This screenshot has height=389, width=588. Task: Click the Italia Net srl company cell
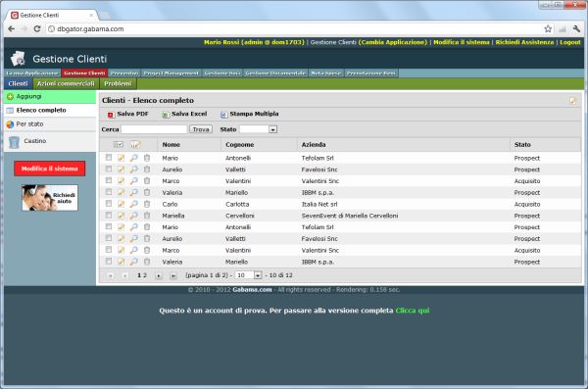(319, 204)
